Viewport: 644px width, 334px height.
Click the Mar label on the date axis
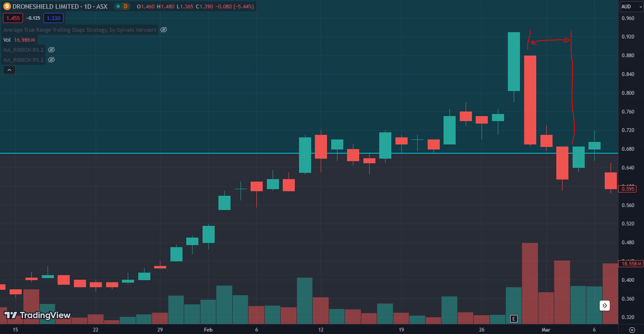tap(546, 329)
